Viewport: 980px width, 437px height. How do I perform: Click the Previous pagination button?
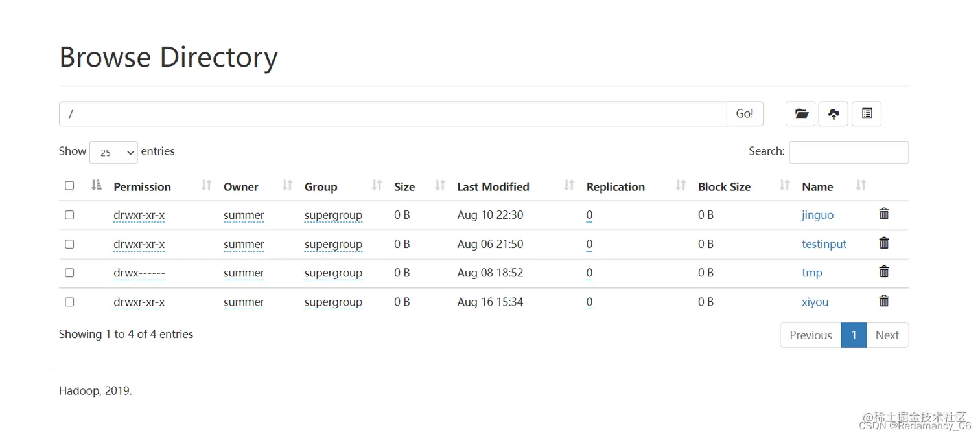coord(811,335)
